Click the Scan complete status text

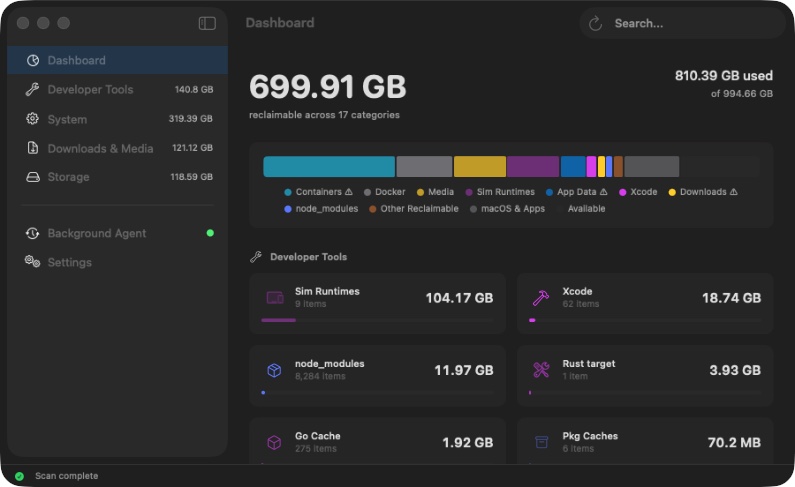click(x=66, y=476)
